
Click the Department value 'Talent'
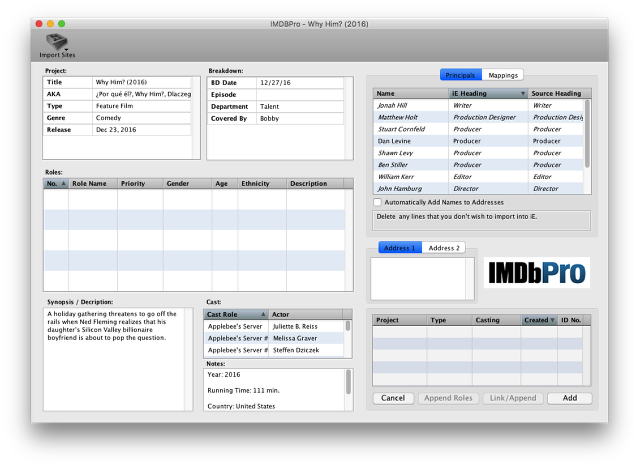(x=300, y=106)
